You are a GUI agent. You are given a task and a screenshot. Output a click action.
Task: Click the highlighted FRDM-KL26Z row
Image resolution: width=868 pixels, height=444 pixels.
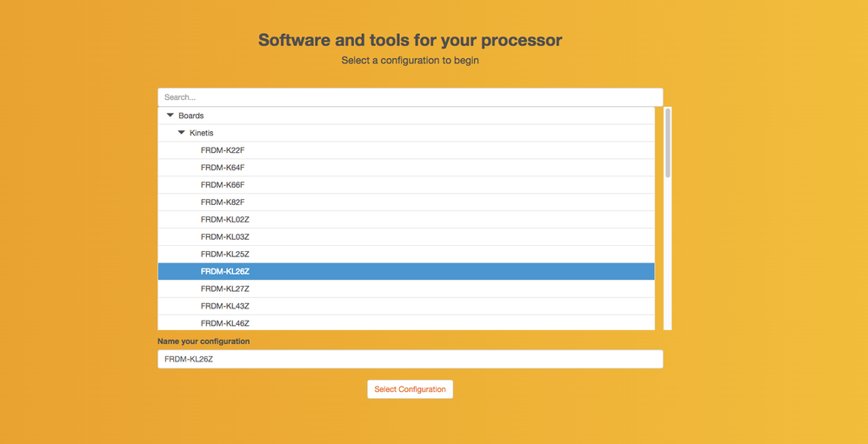(x=405, y=272)
